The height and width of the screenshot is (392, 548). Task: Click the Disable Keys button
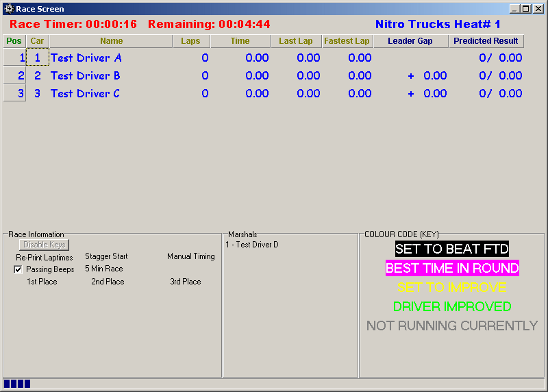tap(45, 245)
